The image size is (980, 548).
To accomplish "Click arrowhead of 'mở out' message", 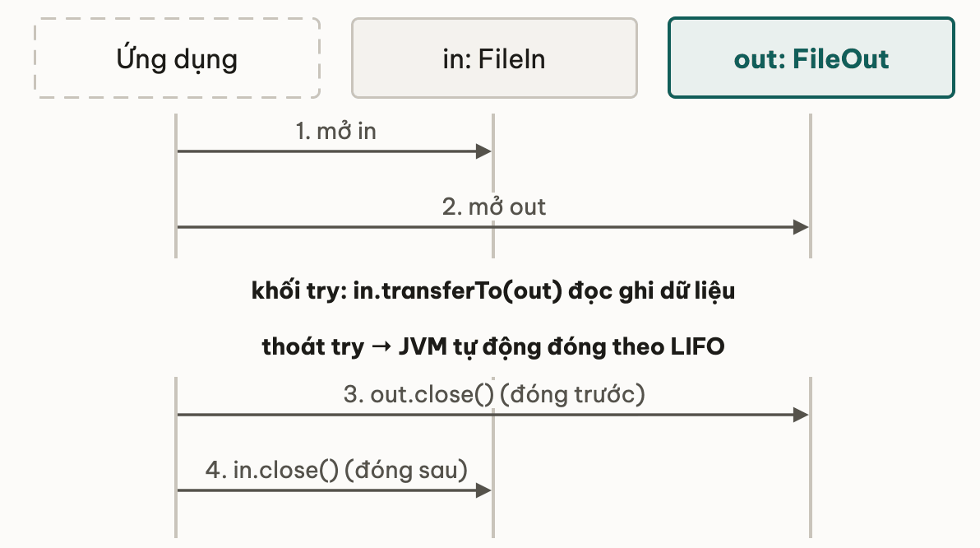I will [802, 227].
